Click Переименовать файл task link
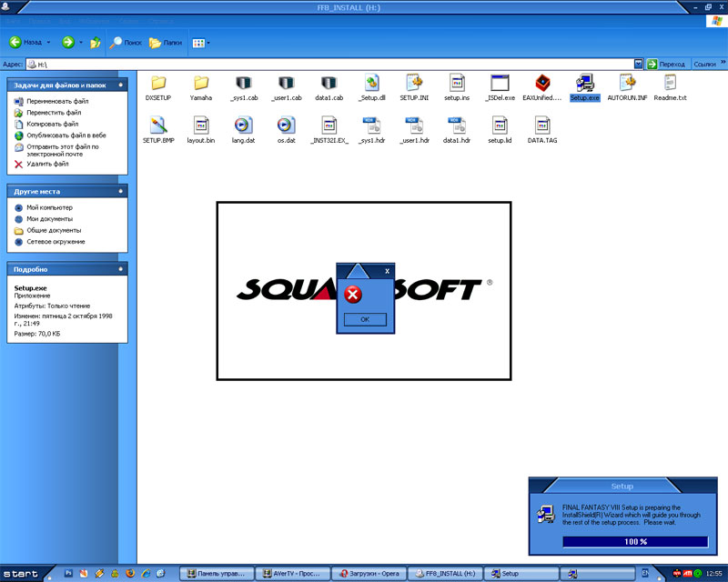Image resolution: width=728 pixels, height=582 pixels. 57,101
